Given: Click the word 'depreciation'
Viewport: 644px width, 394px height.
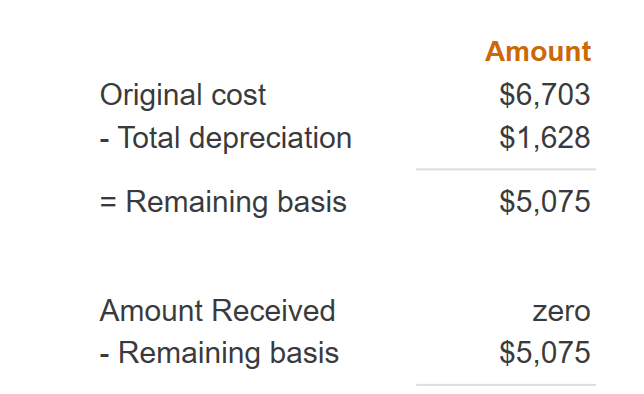Looking at the screenshot, I should pos(270,138).
